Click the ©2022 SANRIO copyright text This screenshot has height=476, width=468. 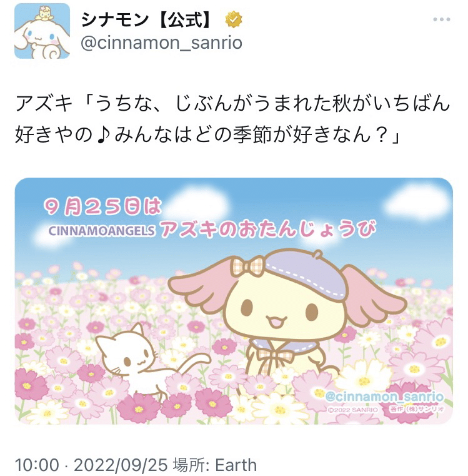pos(353,410)
